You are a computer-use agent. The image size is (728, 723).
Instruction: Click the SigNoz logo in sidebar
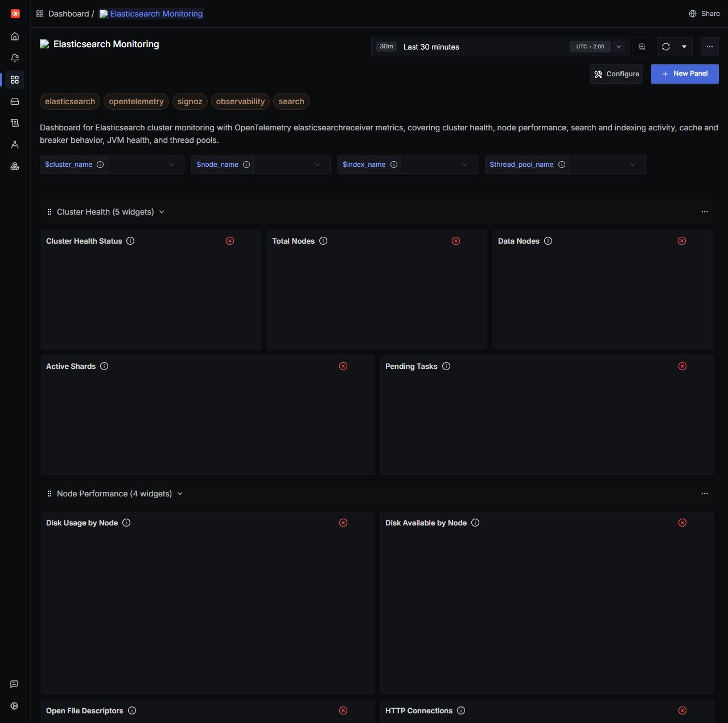(x=15, y=14)
